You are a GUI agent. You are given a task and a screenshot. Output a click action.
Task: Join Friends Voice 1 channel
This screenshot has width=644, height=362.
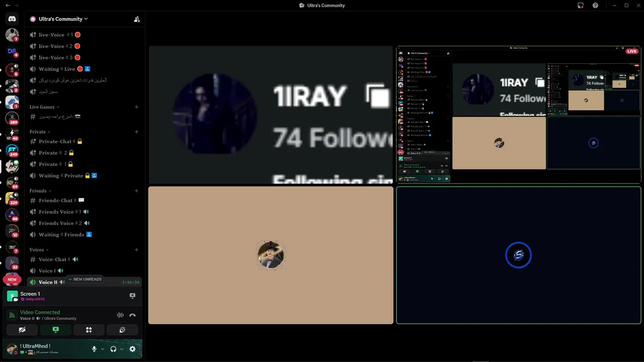(84, 212)
